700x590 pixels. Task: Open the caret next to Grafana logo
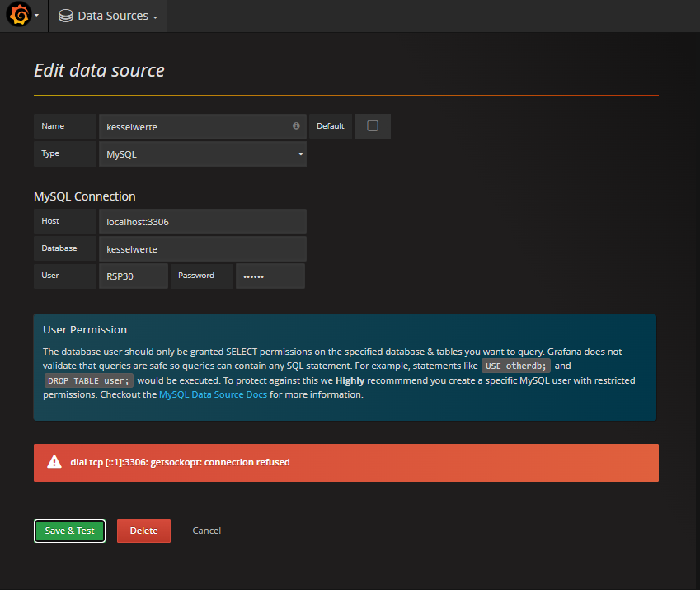click(x=37, y=17)
